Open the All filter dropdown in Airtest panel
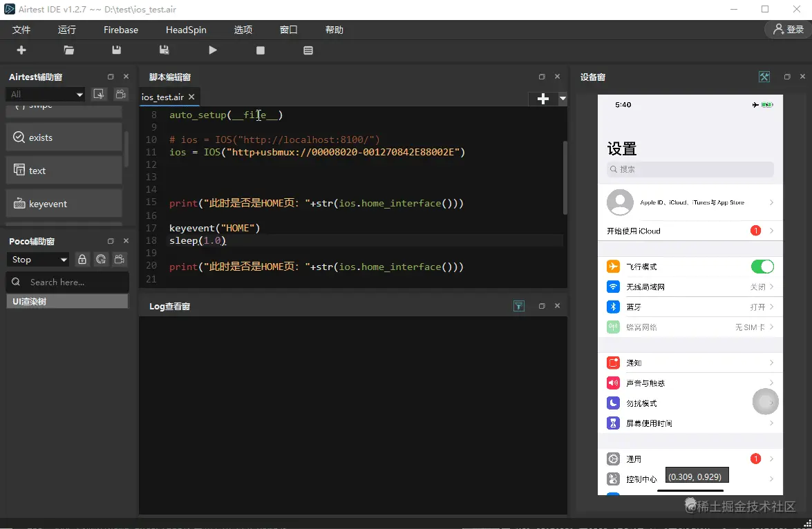Screen dimensions: 812x529 click(x=45, y=94)
